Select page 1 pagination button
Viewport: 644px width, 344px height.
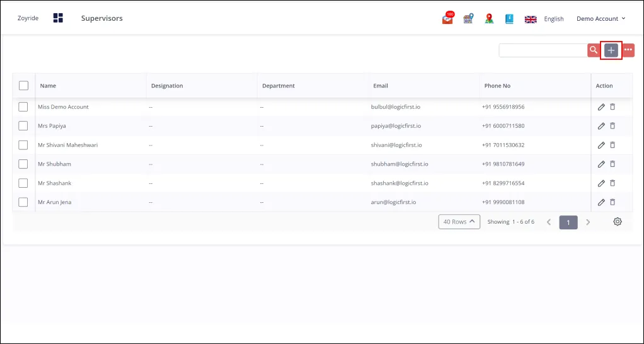click(x=568, y=222)
